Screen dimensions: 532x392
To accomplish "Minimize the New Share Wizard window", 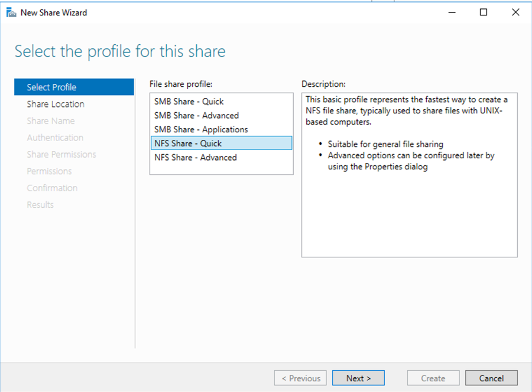I will coord(452,12).
